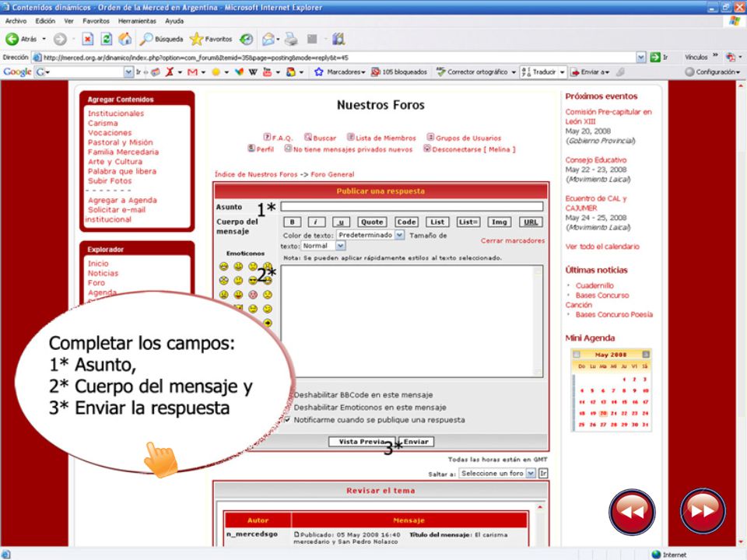This screenshot has height=560, width=747.
Task: Click Desconectarse [ Melina ]
Action: click(469, 149)
